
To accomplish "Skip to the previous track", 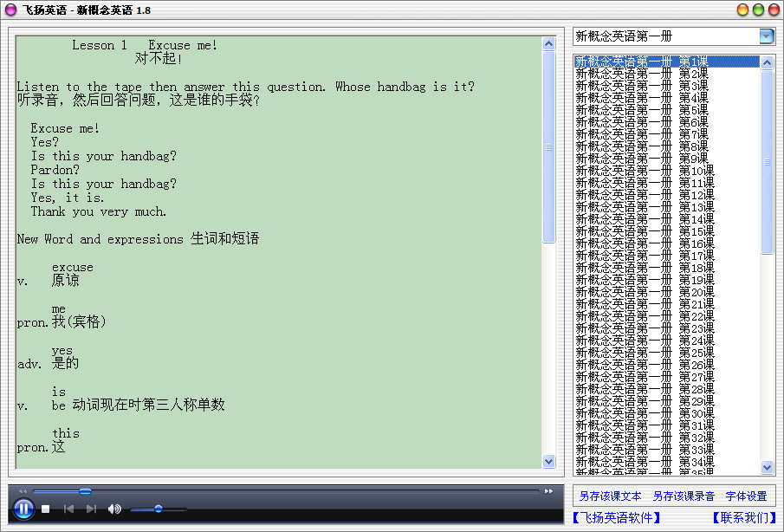I will [x=69, y=509].
